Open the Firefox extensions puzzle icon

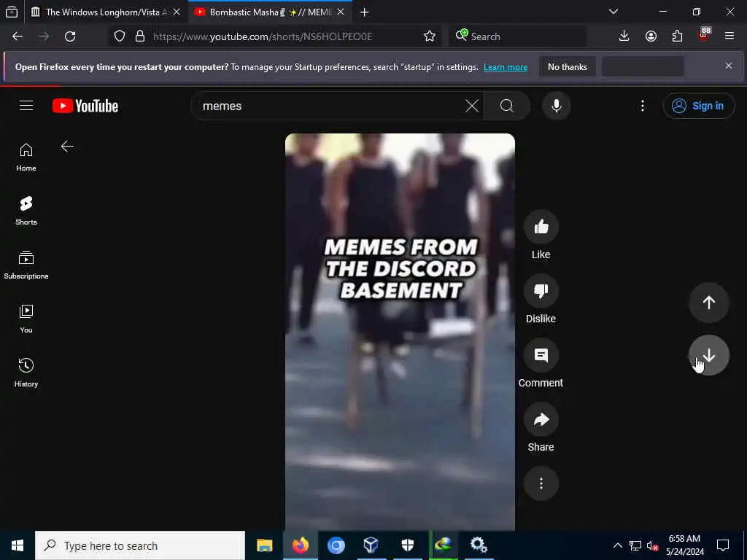pyautogui.click(x=677, y=36)
